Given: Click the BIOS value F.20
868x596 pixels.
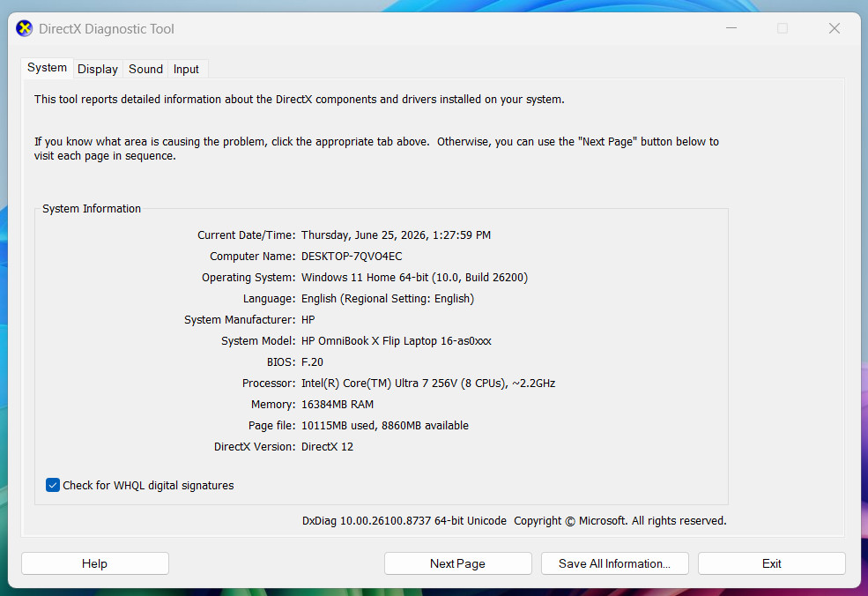Looking at the screenshot, I should pyautogui.click(x=312, y=362).
